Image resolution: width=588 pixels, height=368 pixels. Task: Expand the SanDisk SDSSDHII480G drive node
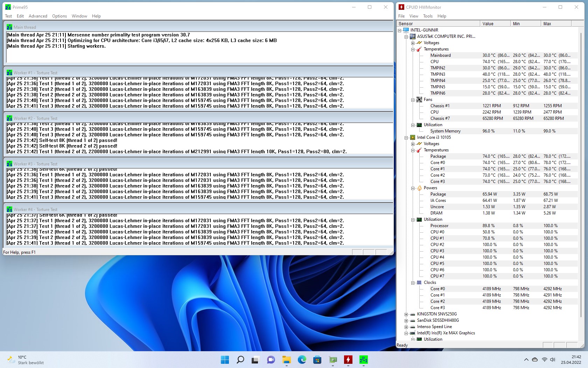click(406, 321)
